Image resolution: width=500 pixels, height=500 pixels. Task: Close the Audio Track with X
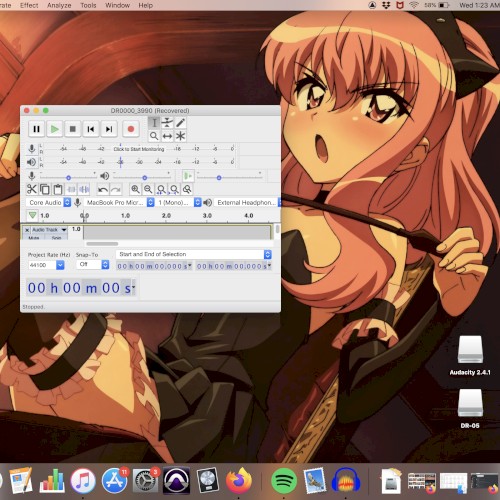point(27,230)
